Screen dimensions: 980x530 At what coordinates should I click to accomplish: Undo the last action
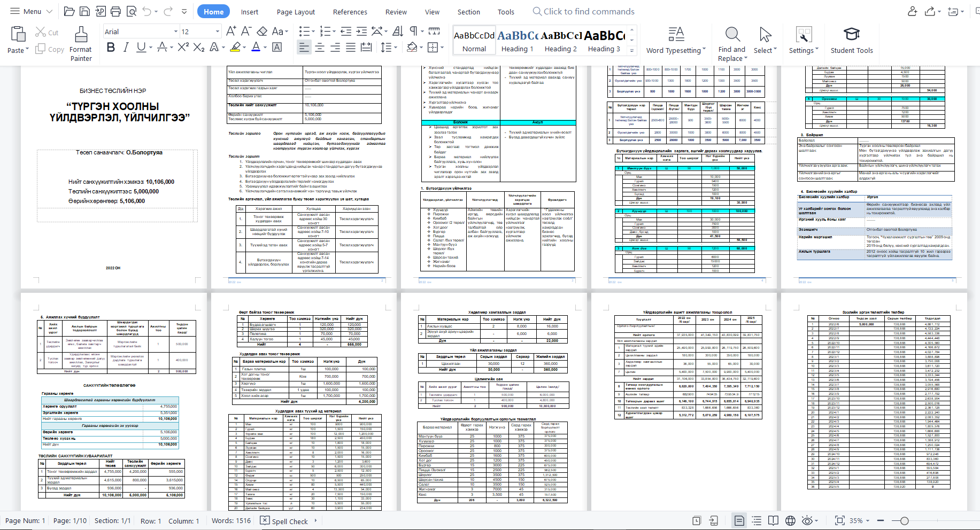click(147, 11)
